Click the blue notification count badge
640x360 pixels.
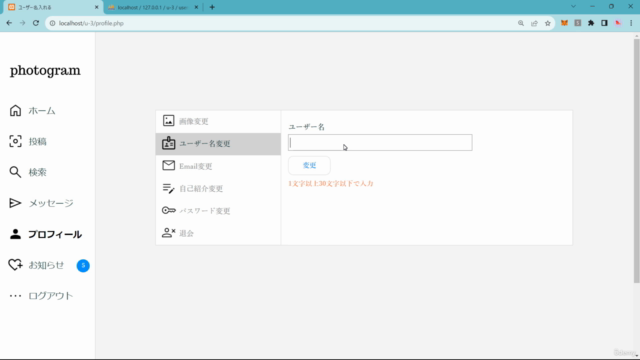click(83, 266)
